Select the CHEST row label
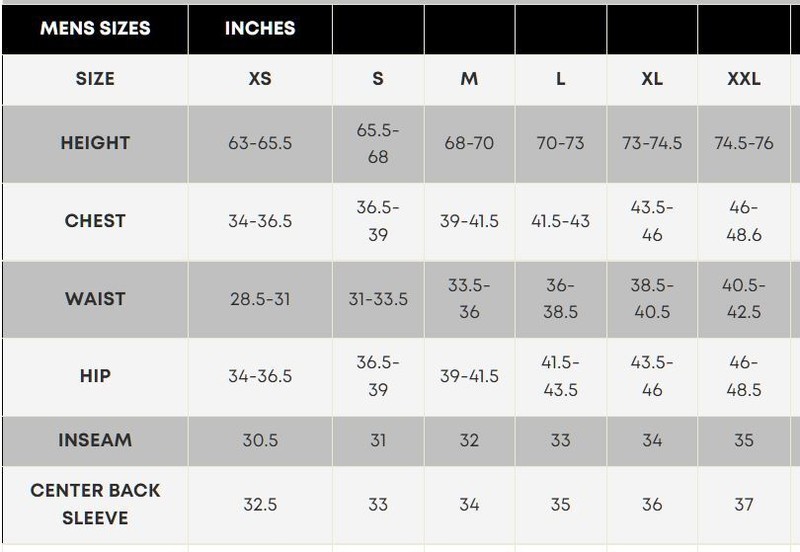 pos(95,221)
